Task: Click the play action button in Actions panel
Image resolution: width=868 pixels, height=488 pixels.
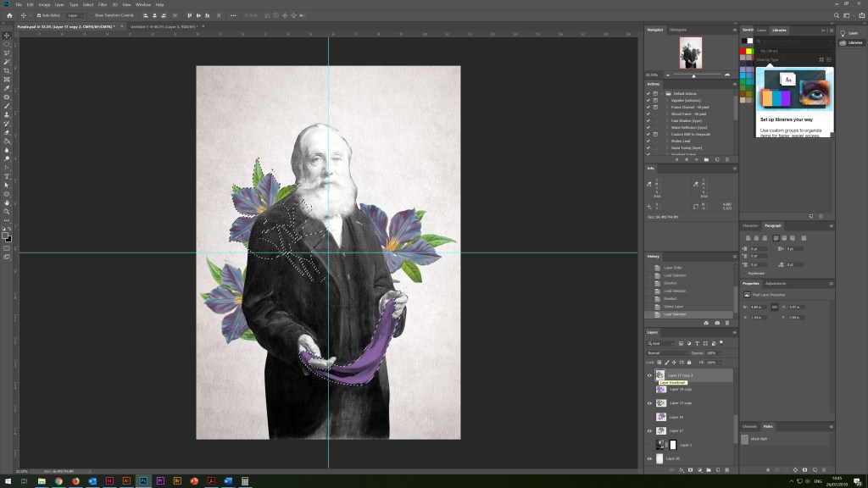Action: pos(698,158)
